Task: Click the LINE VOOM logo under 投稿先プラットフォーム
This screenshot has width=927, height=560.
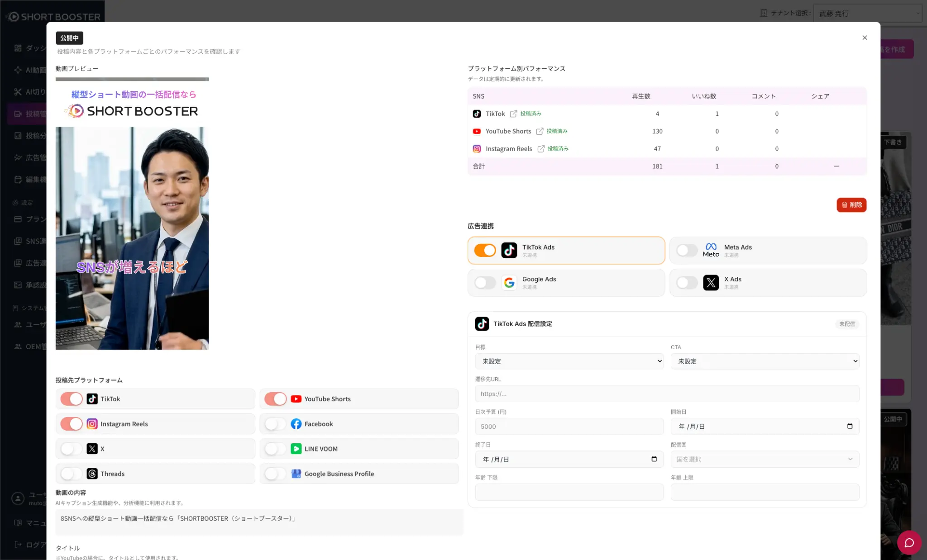Action: coord(296,449)
